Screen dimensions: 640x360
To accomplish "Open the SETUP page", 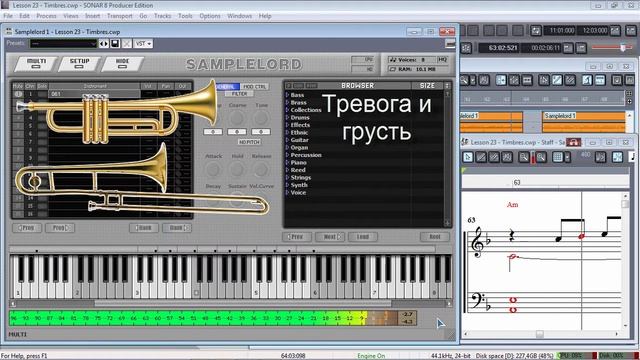I will click(79, 63).
